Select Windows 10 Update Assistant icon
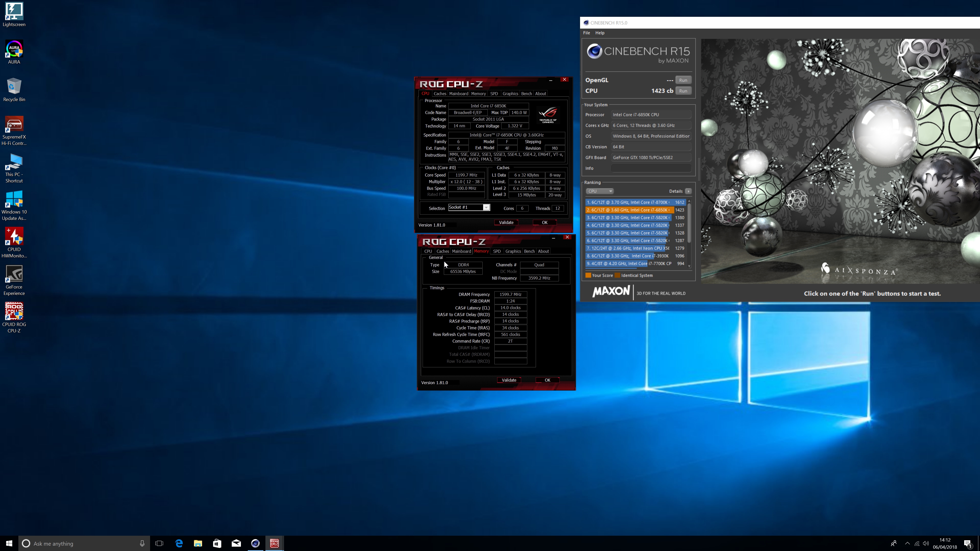The image size is (980, 551). [x=14, y=205]
